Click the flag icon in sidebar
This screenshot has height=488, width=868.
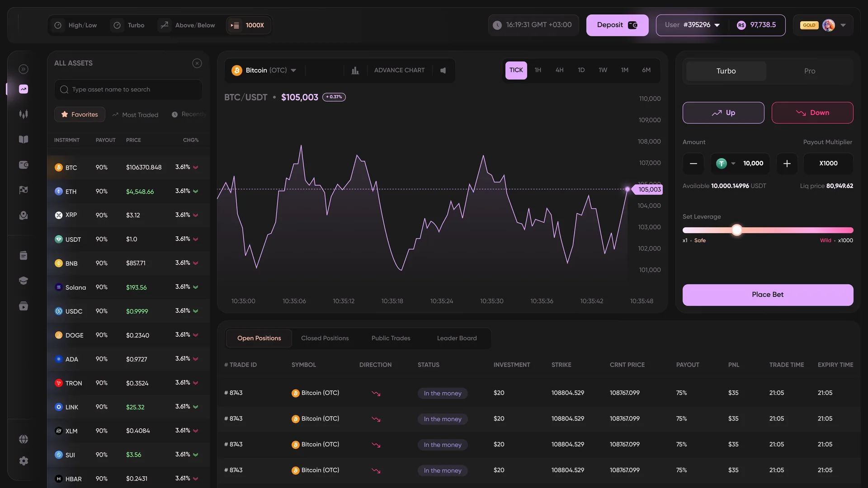coord(24,190)
